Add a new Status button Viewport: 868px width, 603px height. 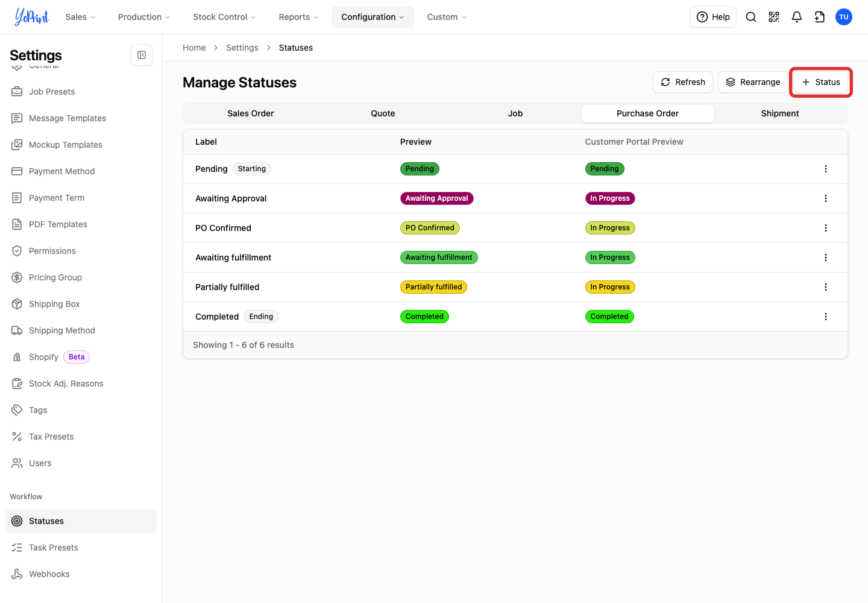click(821, 82)
